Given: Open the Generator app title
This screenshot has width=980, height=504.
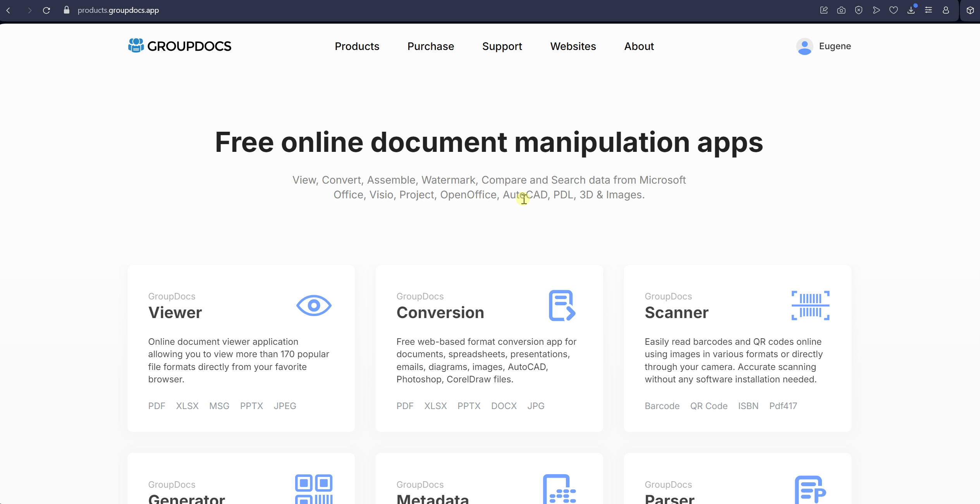Looking at the screenshot, I should (187, 499).
